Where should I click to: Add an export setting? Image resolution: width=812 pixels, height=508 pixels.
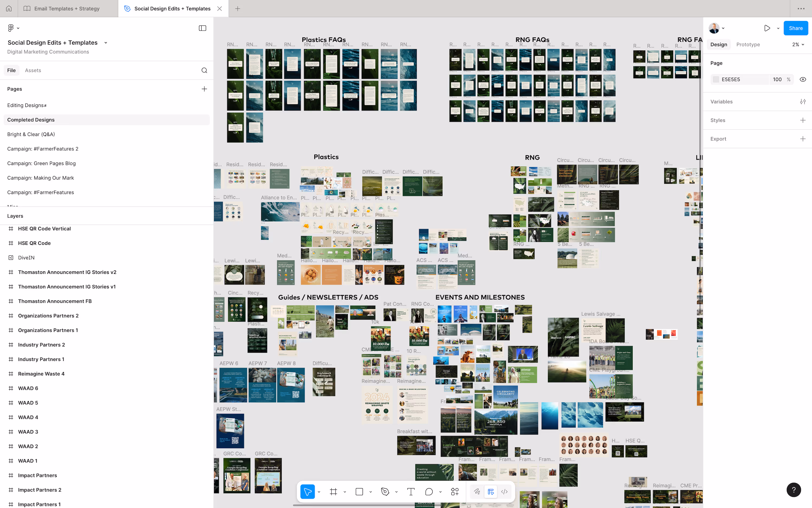(x=803, y=139)
